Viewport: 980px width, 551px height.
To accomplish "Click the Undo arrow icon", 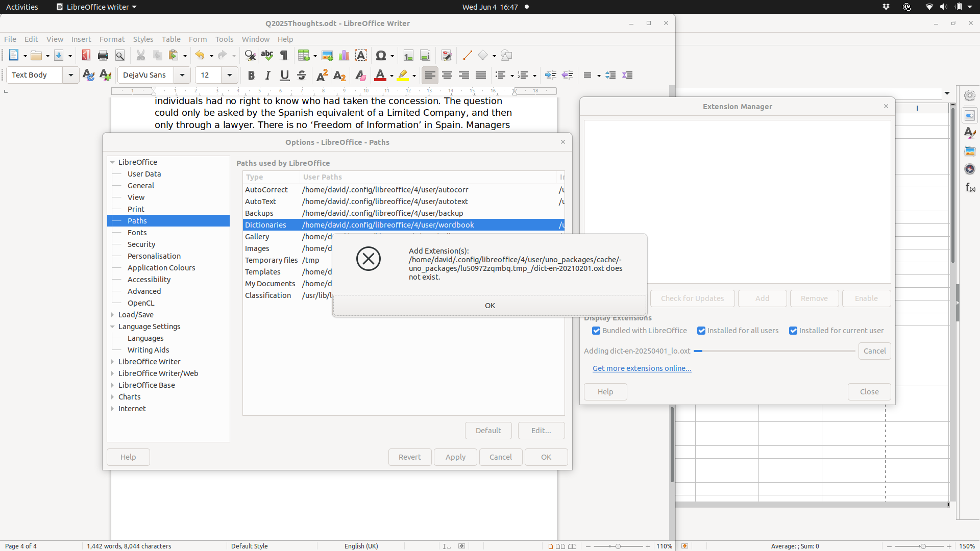I will [x=200, y=55].
